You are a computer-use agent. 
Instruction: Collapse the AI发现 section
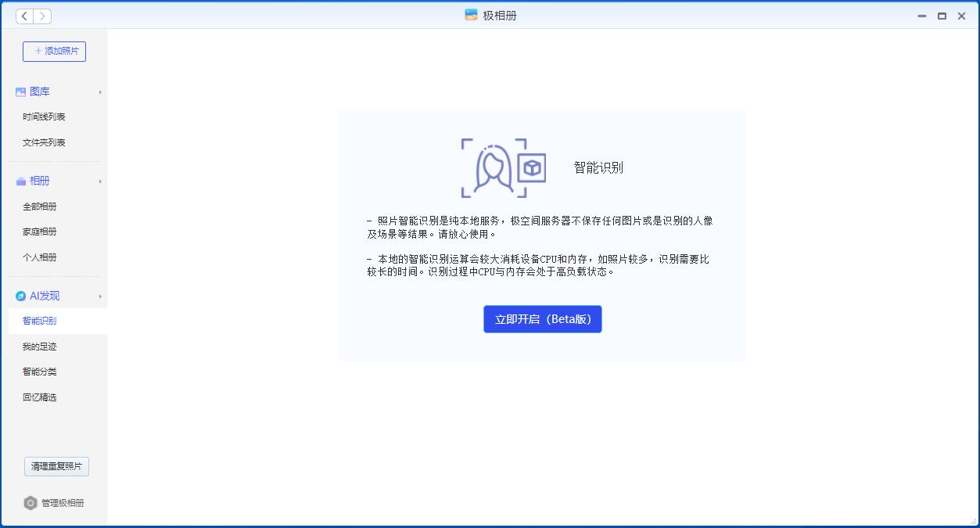(99, 296)
